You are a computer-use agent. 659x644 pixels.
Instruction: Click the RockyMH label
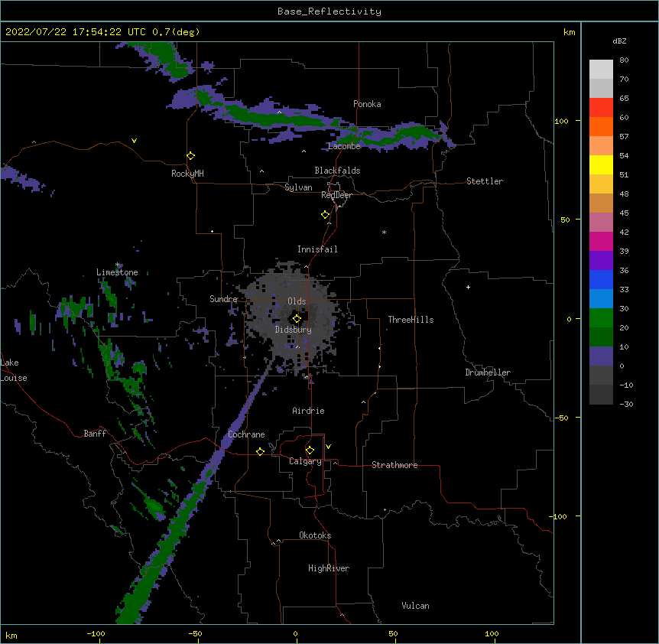click(x=187, y=174)
